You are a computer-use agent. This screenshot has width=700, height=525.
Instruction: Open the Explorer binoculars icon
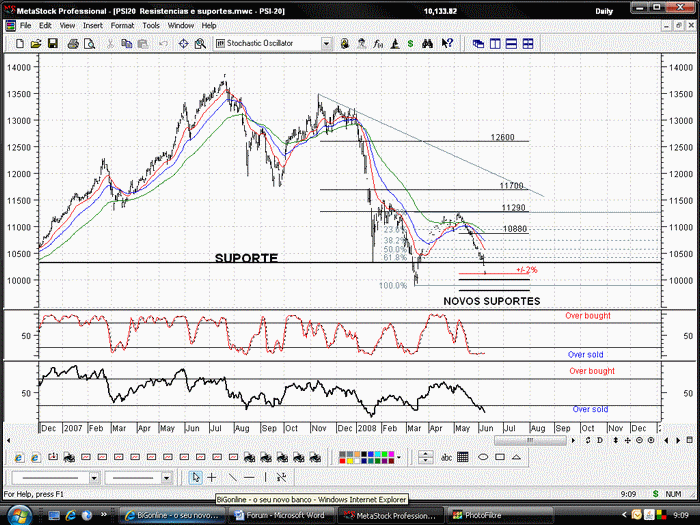[428, 44]
